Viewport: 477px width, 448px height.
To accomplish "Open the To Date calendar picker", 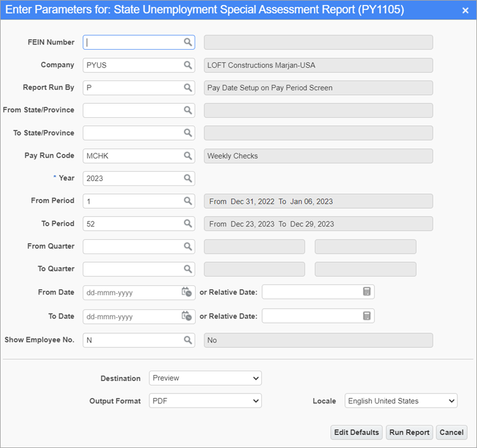I will [x=187, y=316].
